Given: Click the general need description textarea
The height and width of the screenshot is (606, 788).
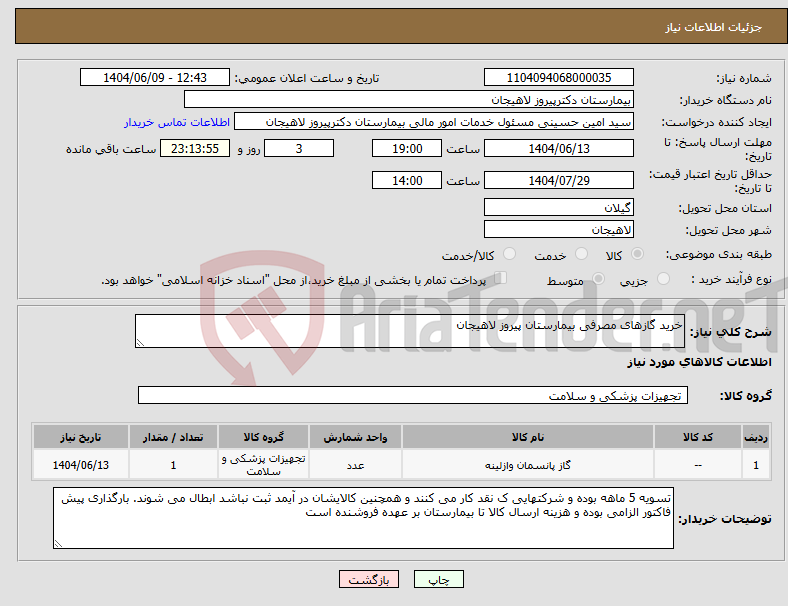Looking at the screenshot, I should click(x=410, y=331).
